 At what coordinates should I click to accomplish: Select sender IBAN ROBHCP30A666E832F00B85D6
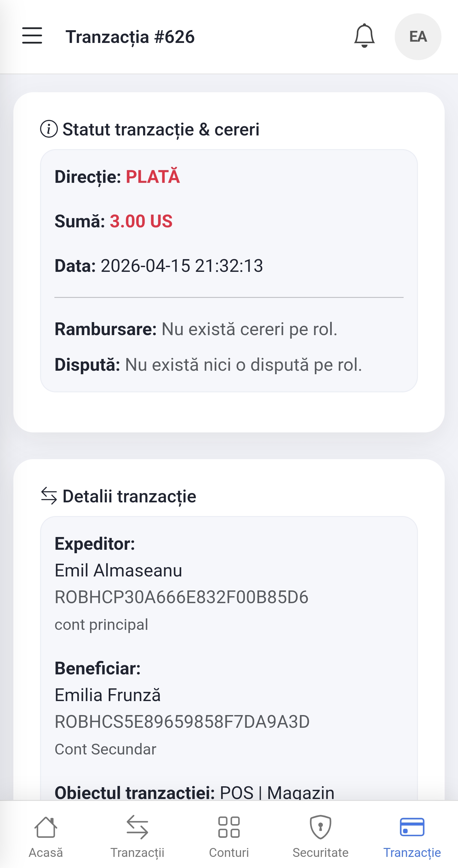[x=181, y=597]
